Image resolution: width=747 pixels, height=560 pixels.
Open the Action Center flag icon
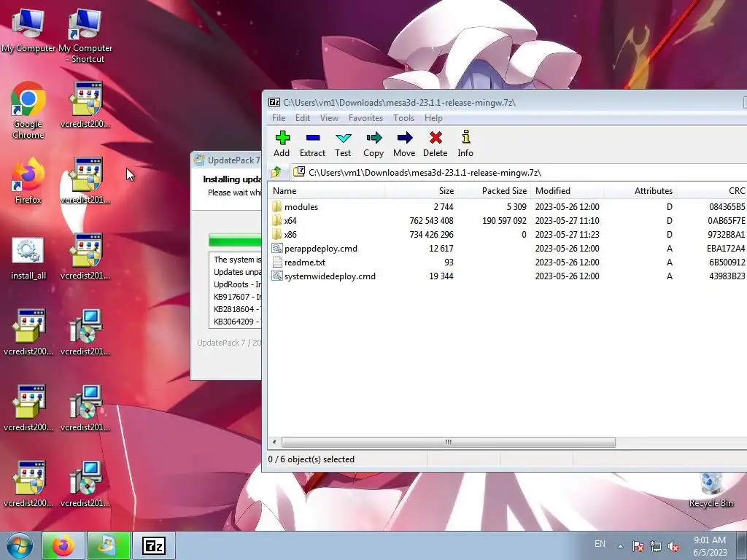pyautogui.click(x=638, y=547)
